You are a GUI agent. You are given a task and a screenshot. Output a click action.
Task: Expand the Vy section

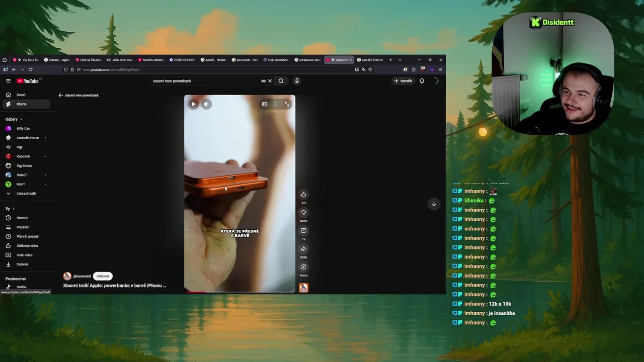pyautogui.click(x=10, y=209)
